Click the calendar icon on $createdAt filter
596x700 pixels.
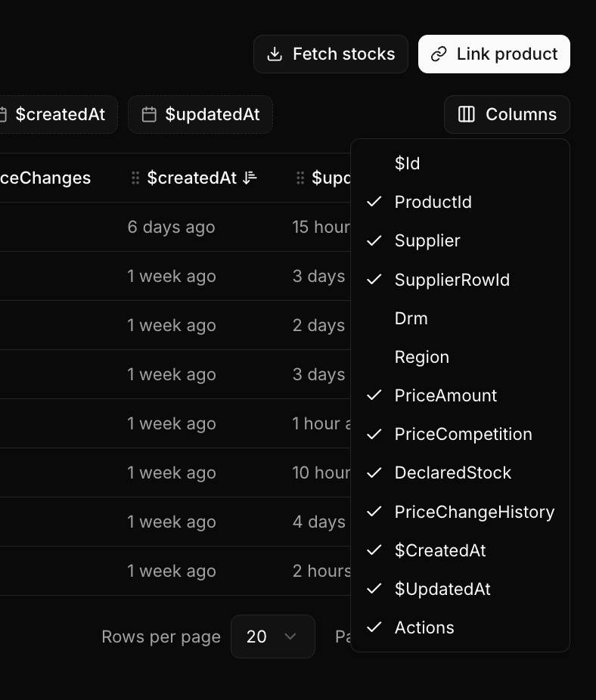pos(6,114)
